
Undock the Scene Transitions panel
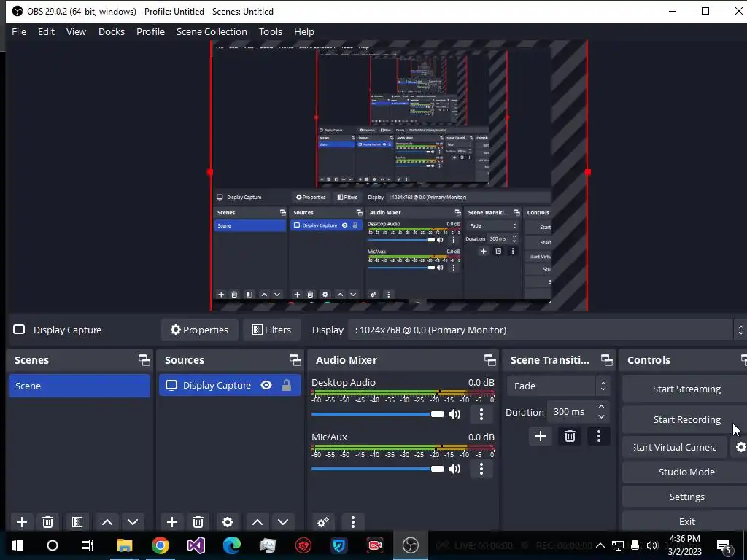pyautogui.click(x=606, y=360)
